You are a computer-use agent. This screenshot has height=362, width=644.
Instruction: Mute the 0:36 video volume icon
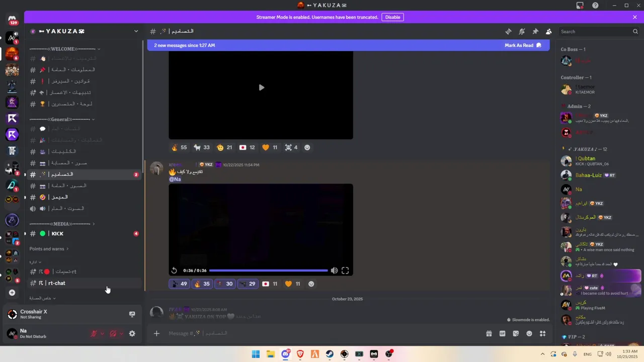point(334,270)
